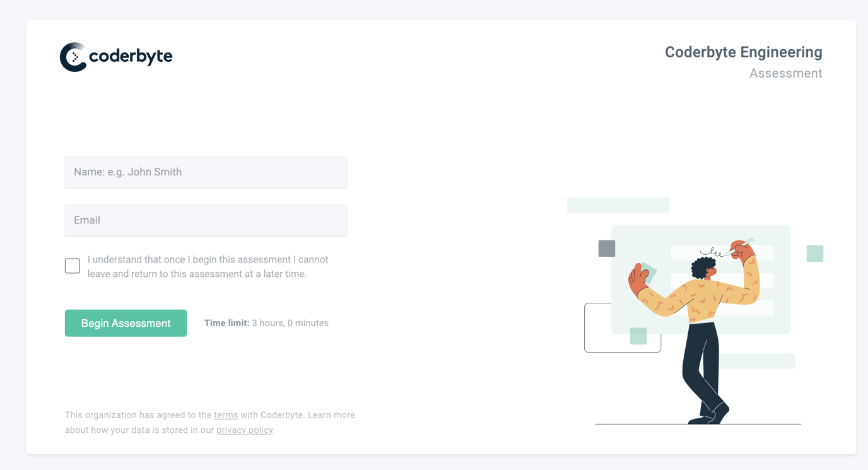This screenshot has width=868, height=470.
Task: Click the Assessment subtitle text
Action: coord(785,73)
